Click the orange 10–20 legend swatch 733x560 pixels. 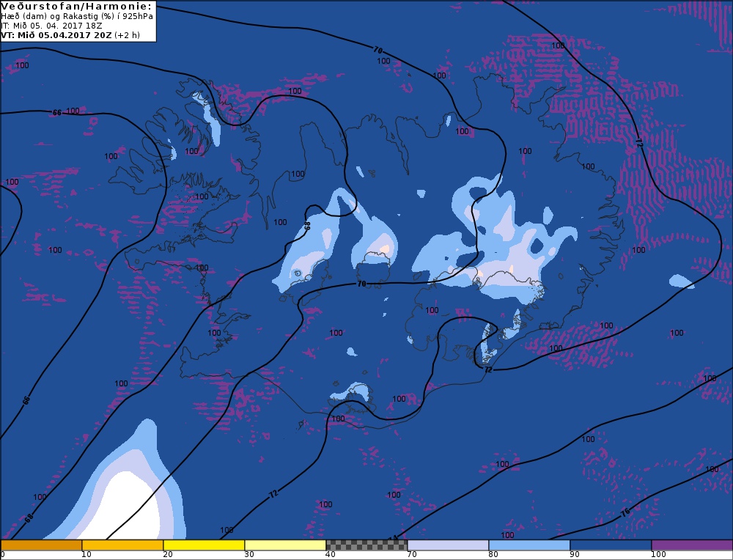click(x=122, y=545)
